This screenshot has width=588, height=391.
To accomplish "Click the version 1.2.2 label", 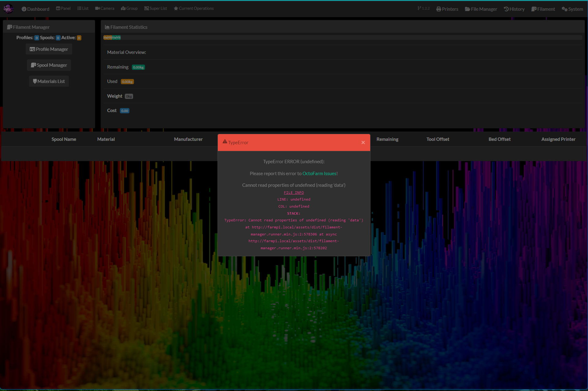I will [423, 8].
